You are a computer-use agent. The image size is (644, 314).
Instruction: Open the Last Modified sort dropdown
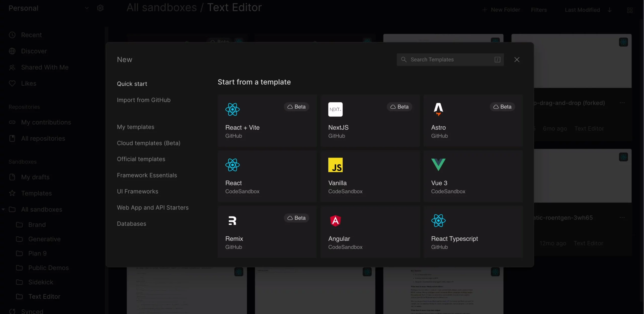point(582,10)
